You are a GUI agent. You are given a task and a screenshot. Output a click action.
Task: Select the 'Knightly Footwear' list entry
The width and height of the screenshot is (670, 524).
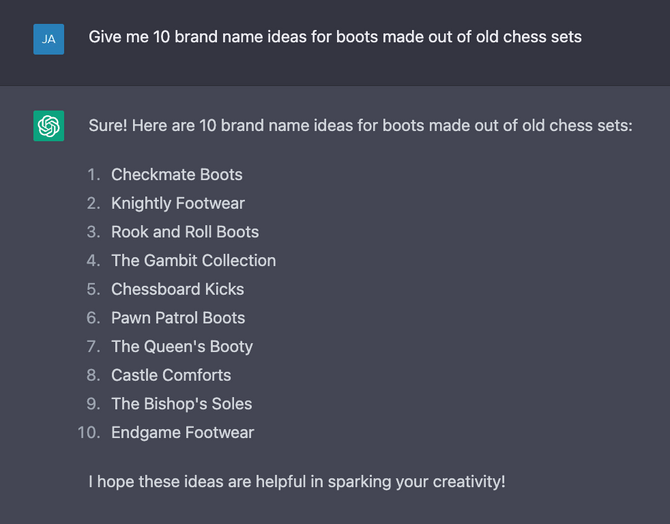[x=178, y=203]
